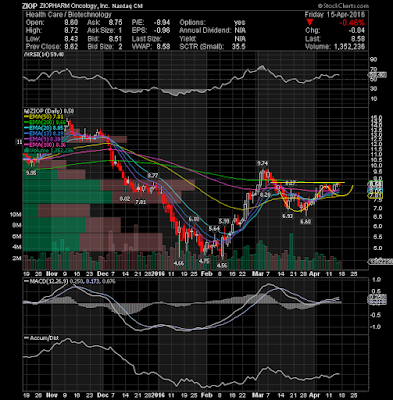Click the 10M volume axis label

point(16,215)
